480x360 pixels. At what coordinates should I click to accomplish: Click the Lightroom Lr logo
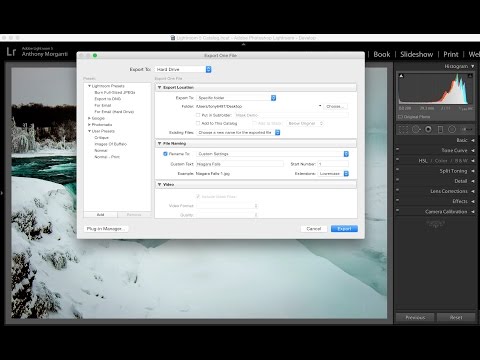pos(11,52)
